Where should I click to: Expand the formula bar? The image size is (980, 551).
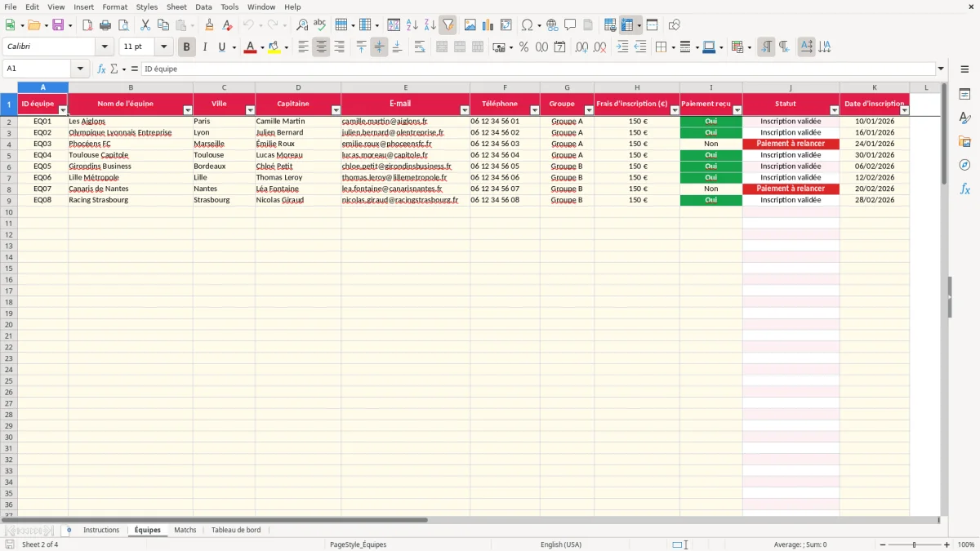pos(941,69)
